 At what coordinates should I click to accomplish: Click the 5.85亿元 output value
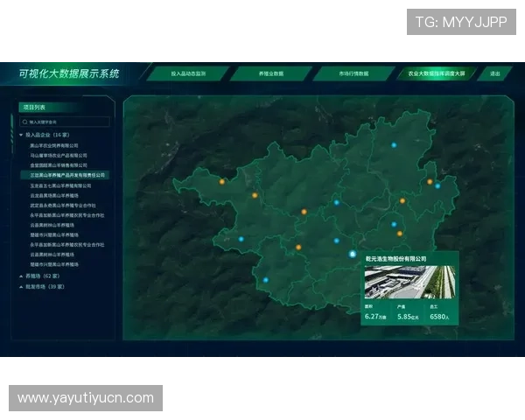[408, 317]
